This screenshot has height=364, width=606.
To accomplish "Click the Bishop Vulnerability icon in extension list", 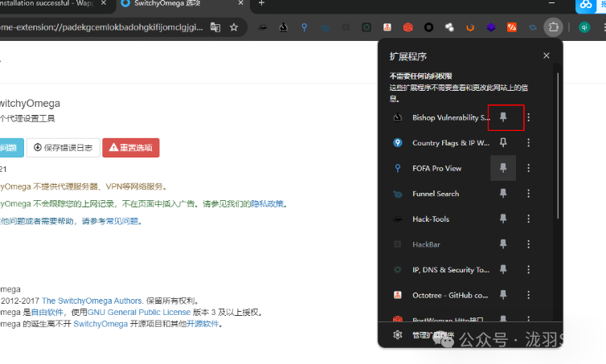I will pos(398,117).
